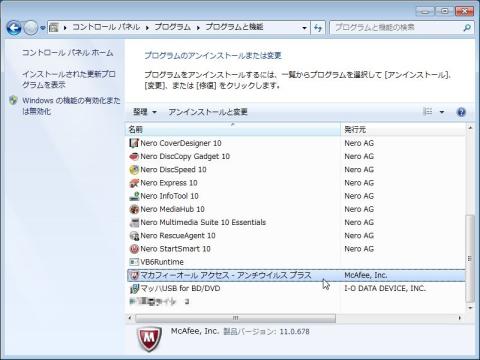Select Nero StartSmart 10 icon

click(x=134, y=249)
